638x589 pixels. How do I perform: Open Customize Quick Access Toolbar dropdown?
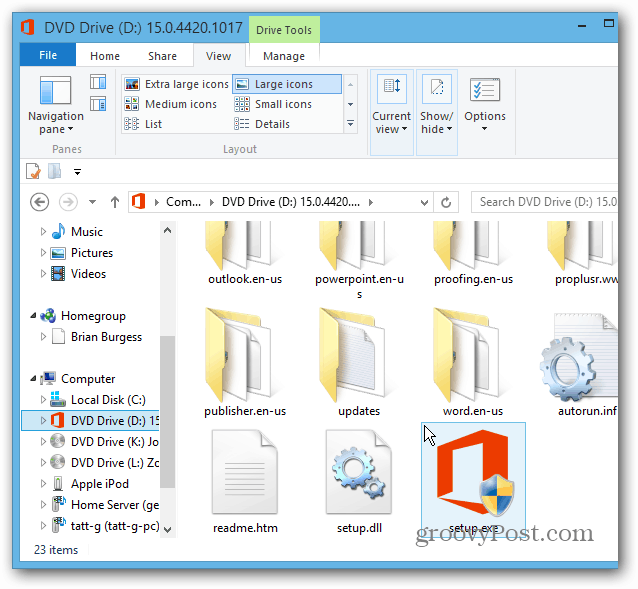(77, 172)
